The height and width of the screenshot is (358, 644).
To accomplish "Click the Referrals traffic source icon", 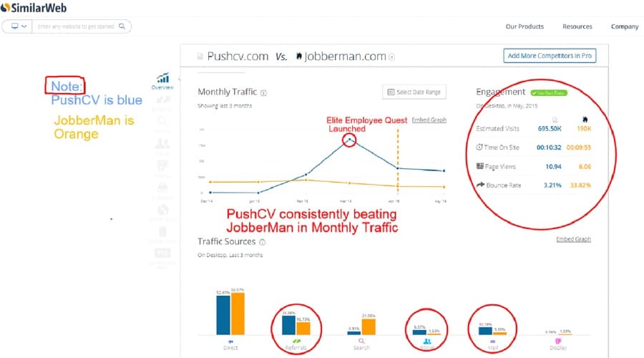I will [x=296, y=341].
